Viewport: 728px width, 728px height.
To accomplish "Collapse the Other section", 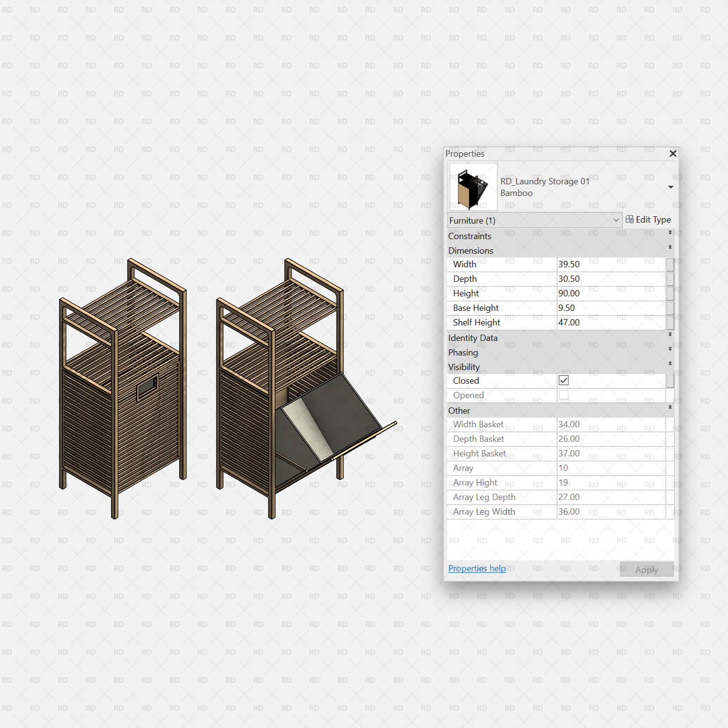I will (669, 407).
